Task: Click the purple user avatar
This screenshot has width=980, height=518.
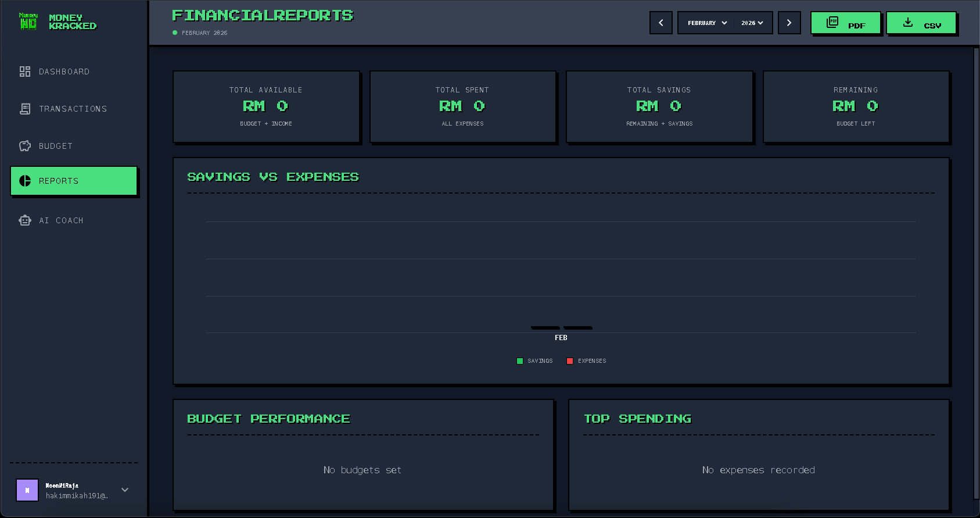Action: click(27, 490)
